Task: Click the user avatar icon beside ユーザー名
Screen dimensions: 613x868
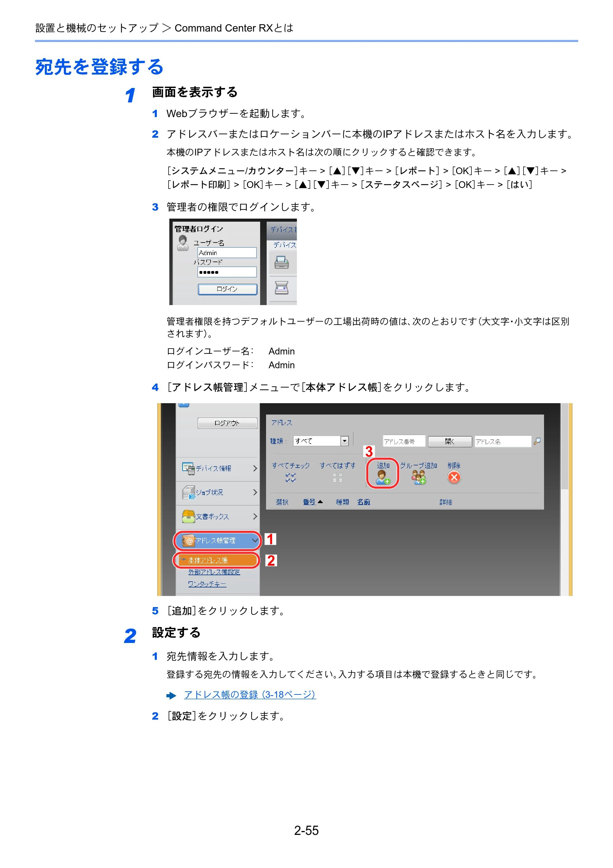Action: tap(183, 243)
